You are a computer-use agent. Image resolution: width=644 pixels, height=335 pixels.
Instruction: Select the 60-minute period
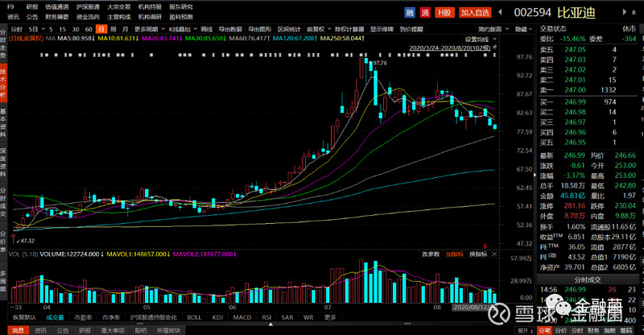89,29
